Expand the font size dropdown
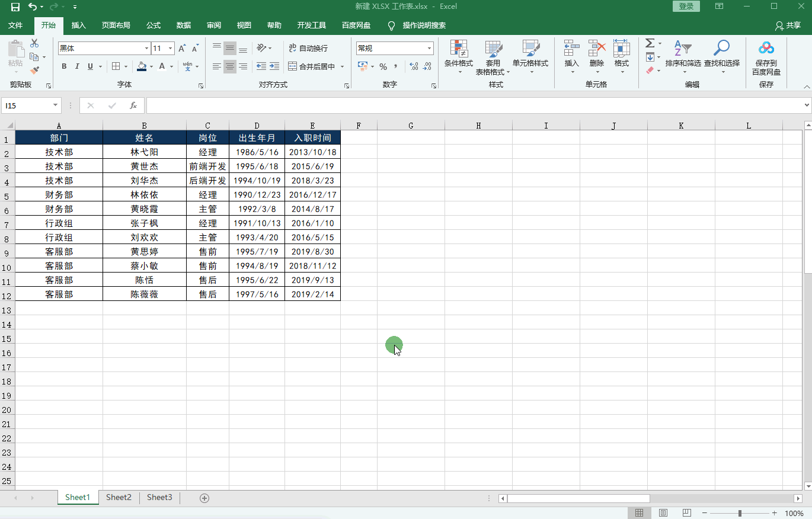The image size is (812, 519). click(171, 49)
